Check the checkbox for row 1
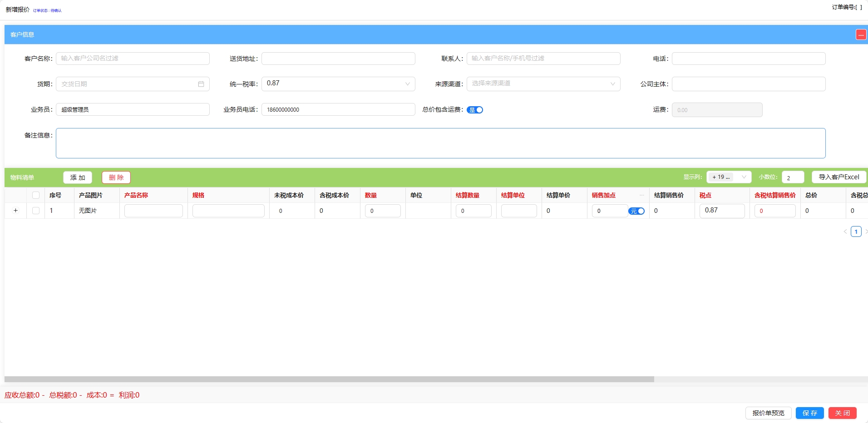868x423 pixels. (36, 211)
